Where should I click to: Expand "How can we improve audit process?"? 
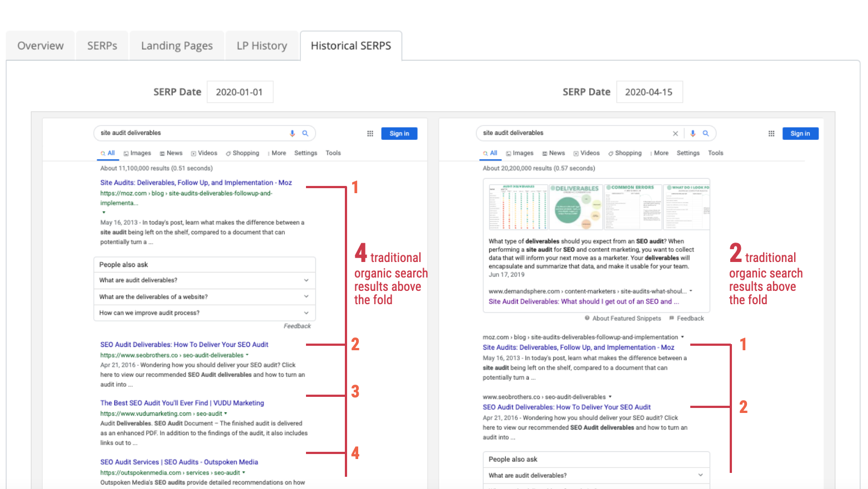click(x=306, y=313)
